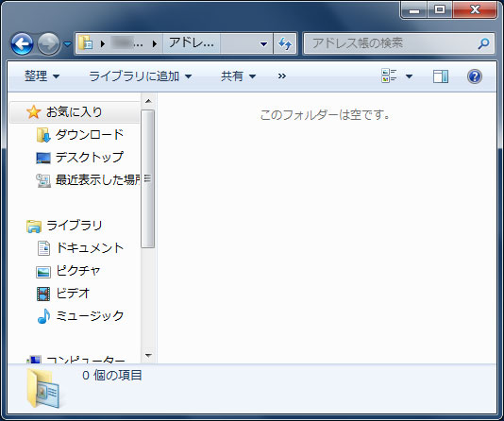Go back with the blue Back arrow
504x421 pixels.
tap(22, 43)
